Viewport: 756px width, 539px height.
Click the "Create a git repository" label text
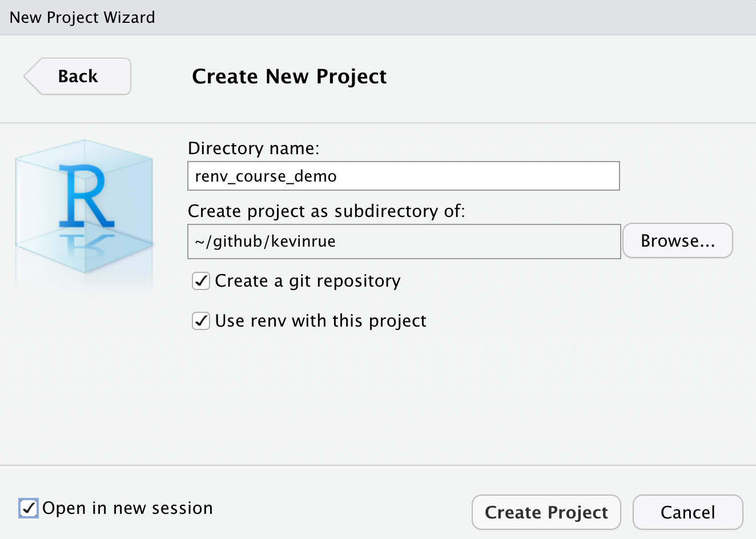point(308,281)
